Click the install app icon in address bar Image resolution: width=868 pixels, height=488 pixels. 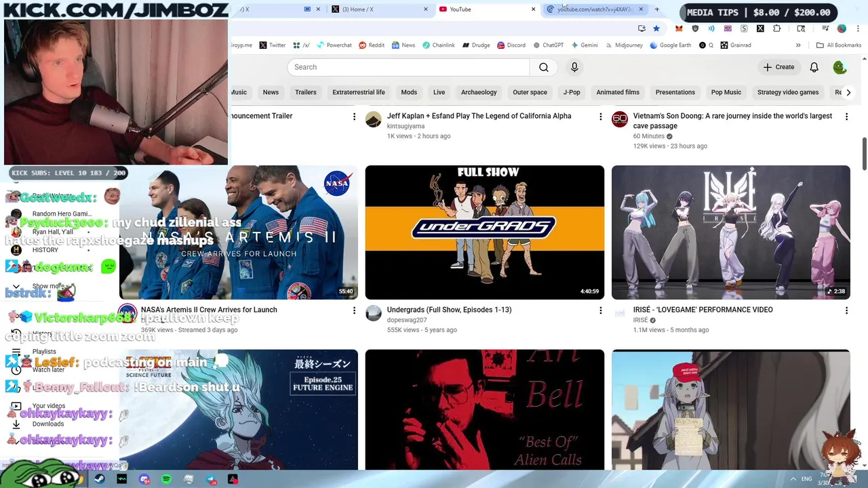pyautogui.click(x=642, y=28)
